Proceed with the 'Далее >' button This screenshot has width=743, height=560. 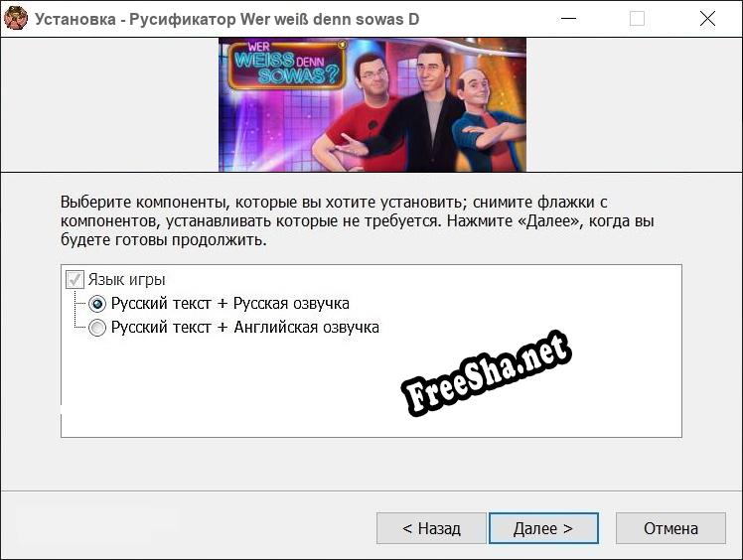tap(542, 528)
